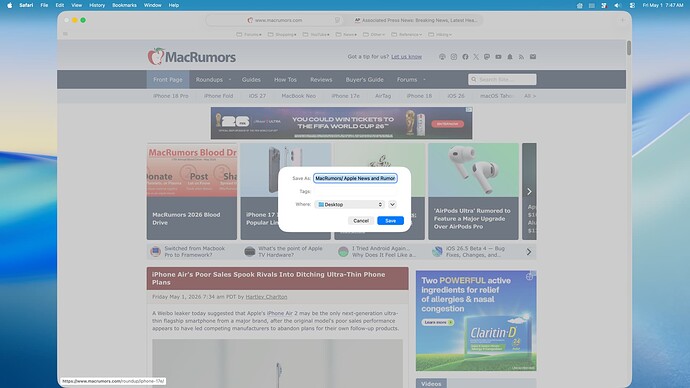Open the Forums favorites folder
Viewport: 690px width, 388px height.
point(249,34)
